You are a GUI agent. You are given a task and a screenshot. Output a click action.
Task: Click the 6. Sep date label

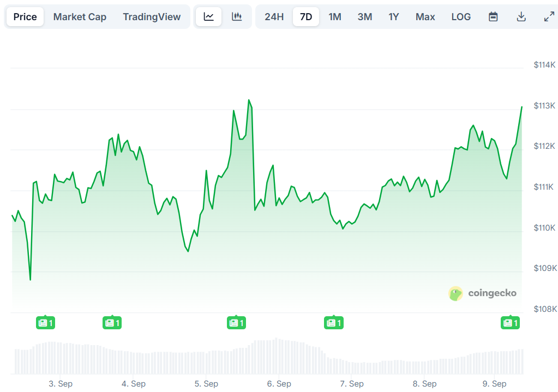tap(279, 384)
